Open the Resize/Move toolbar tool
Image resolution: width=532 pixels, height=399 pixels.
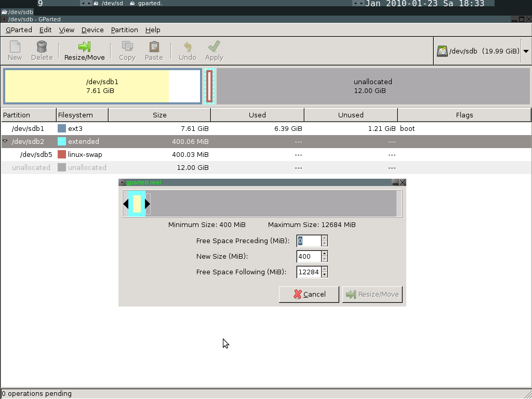point(84,50)
